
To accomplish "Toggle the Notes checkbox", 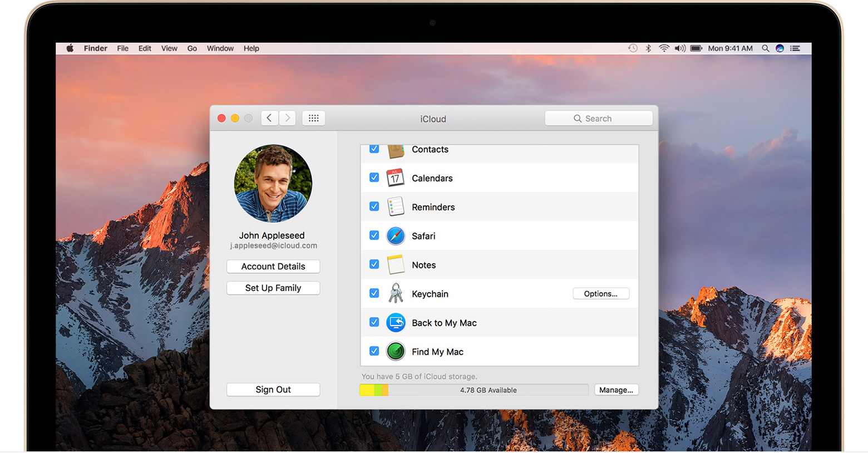I will coord(374,264).
